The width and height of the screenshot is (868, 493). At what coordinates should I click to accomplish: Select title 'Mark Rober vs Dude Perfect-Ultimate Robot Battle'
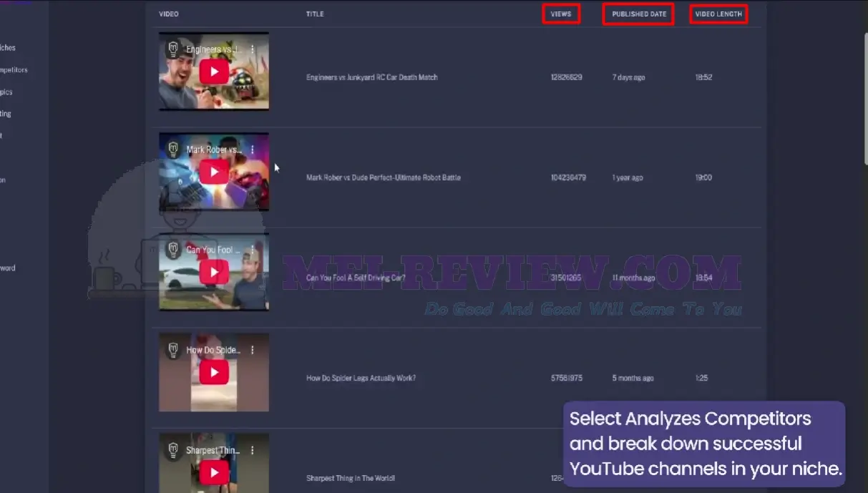coord(384,177)
